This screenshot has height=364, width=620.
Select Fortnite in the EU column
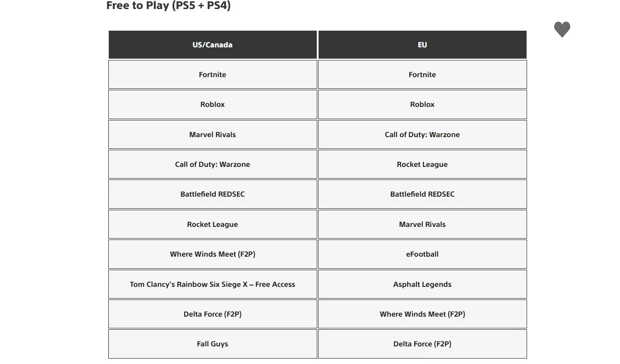coord(422,74)
